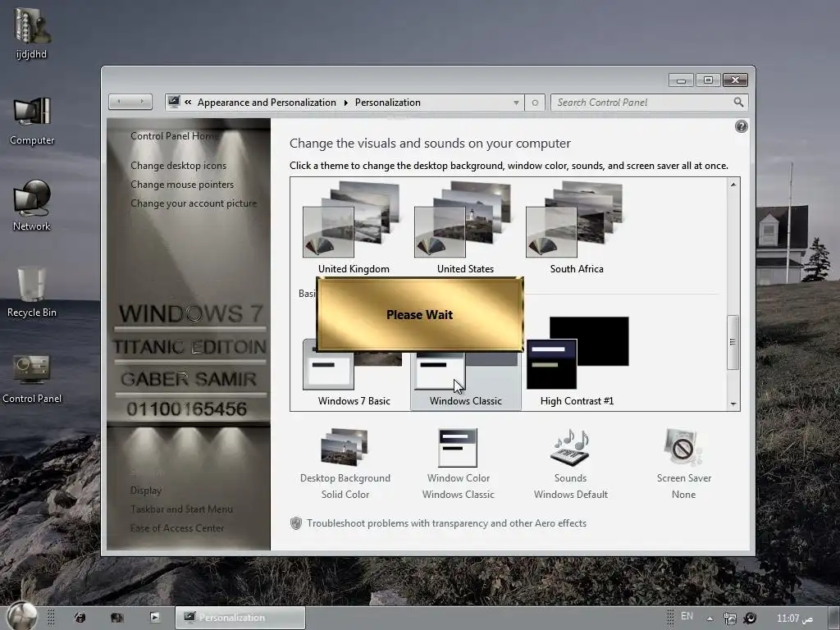This screenshot has width=840, height=630.
Task: Open the first pinned taskbar browser icon
Action: click(x=80, y=618)
